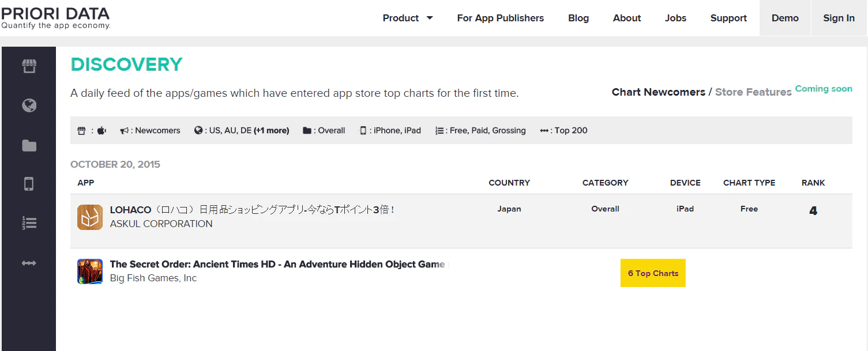
Task: Open the store icon in the sidebar
Action: point(29,66)
